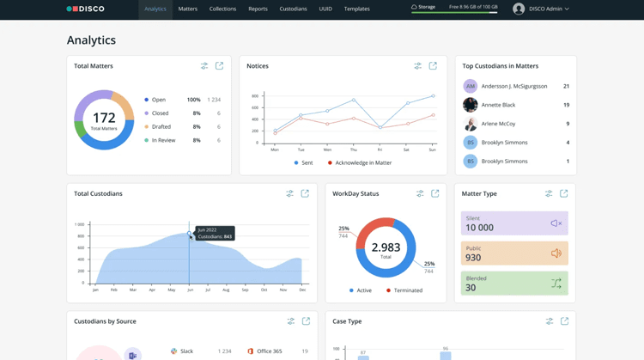Toggle the Terminated legend in WorkDay Status
The height and width of the screenshot is (360, 644).
404,290
